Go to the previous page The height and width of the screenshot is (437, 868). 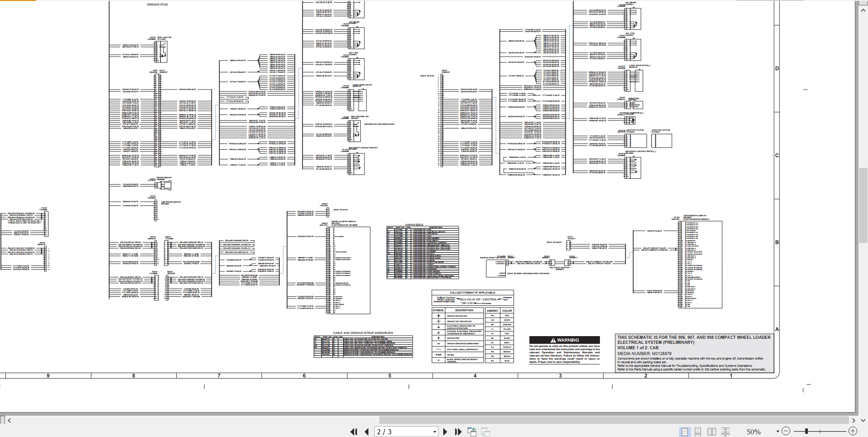(x=367, y=432)
